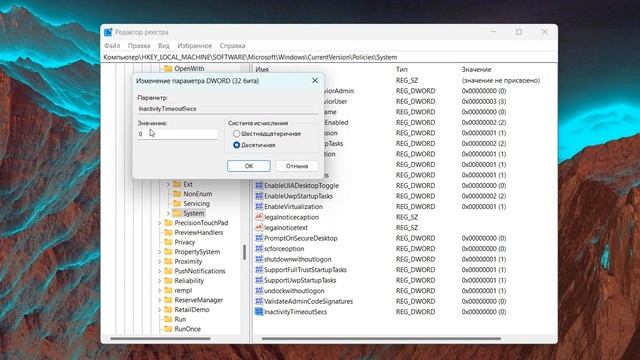Expand the Ext tree node

[x=168, y=184]
